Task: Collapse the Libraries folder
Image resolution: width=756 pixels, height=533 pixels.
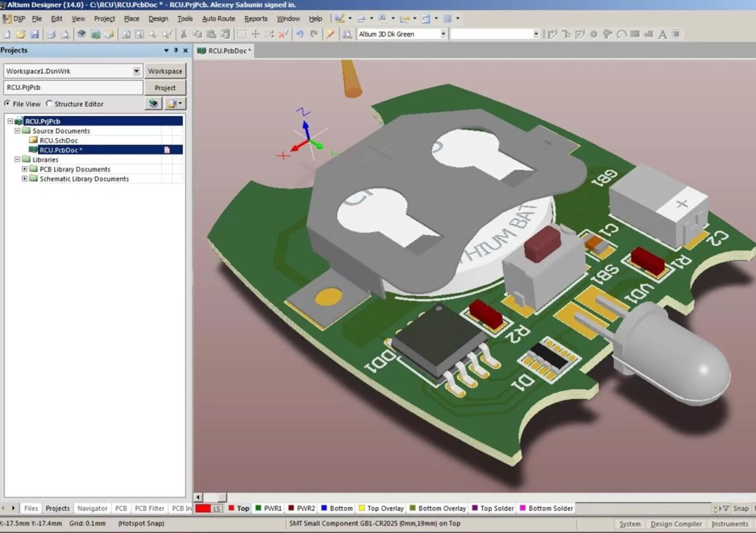Action: pyautogui.click(x=17, y=160)
